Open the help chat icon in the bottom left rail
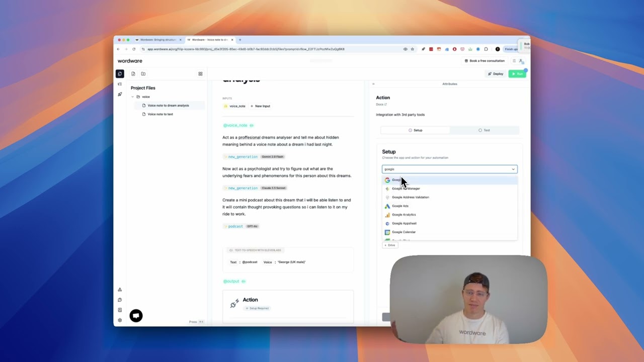Viewport: 644px width, 362px height. (120, 300)
